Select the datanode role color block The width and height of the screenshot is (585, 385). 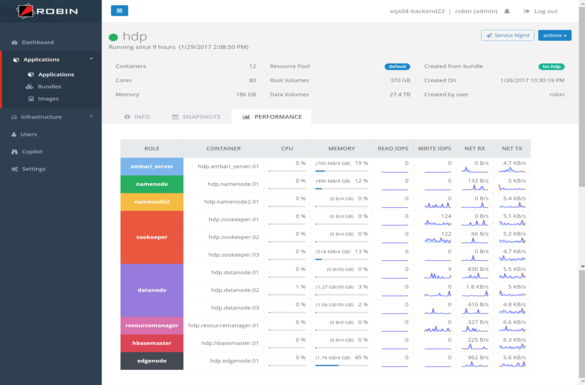pos(152,290)
